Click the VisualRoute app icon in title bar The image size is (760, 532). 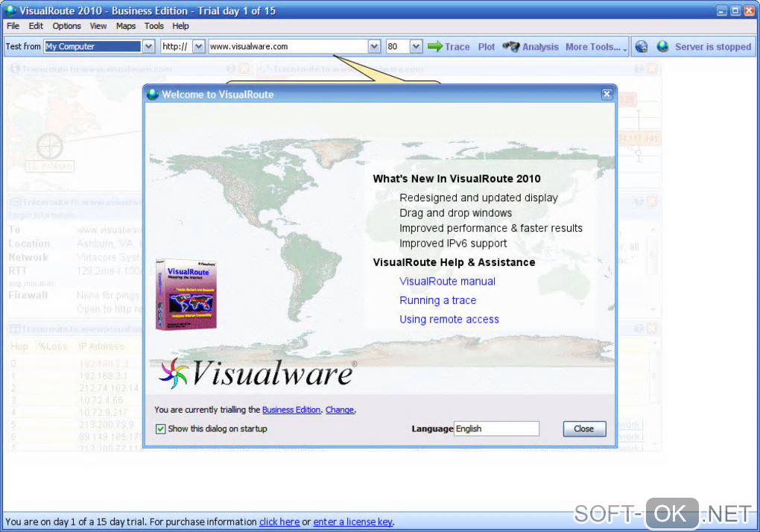[10, 10]
